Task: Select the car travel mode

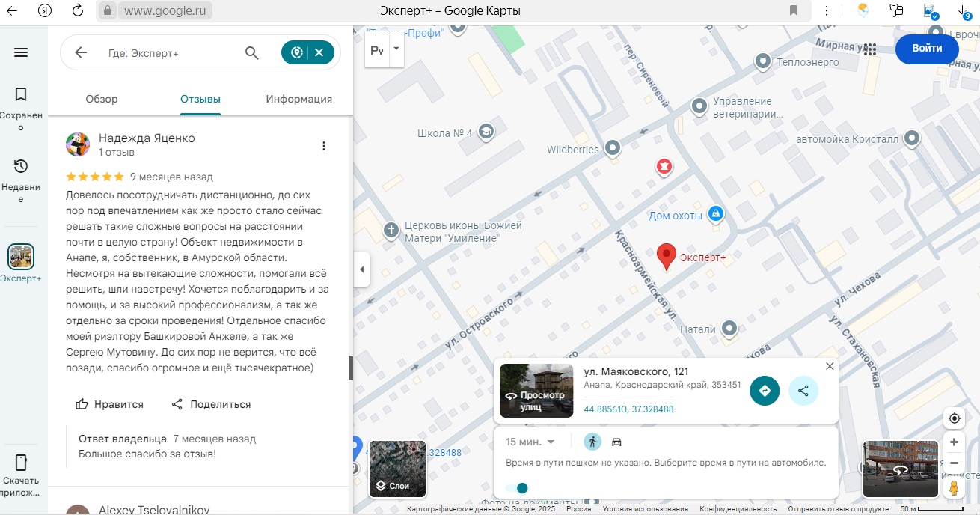Action: coord(617,442)
